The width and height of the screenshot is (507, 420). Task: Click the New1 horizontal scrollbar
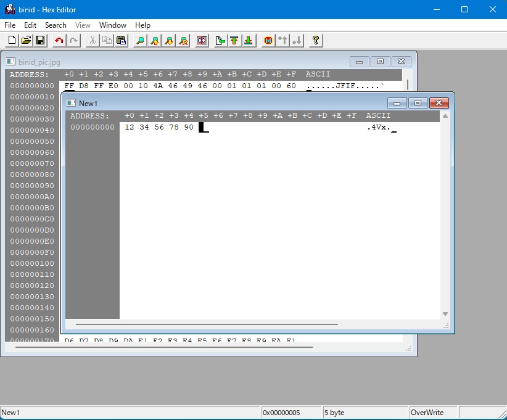(207, 324)
